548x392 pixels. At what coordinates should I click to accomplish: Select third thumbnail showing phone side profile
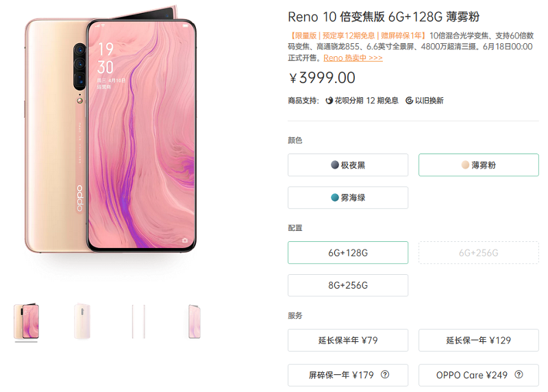(x=138, y=321)
